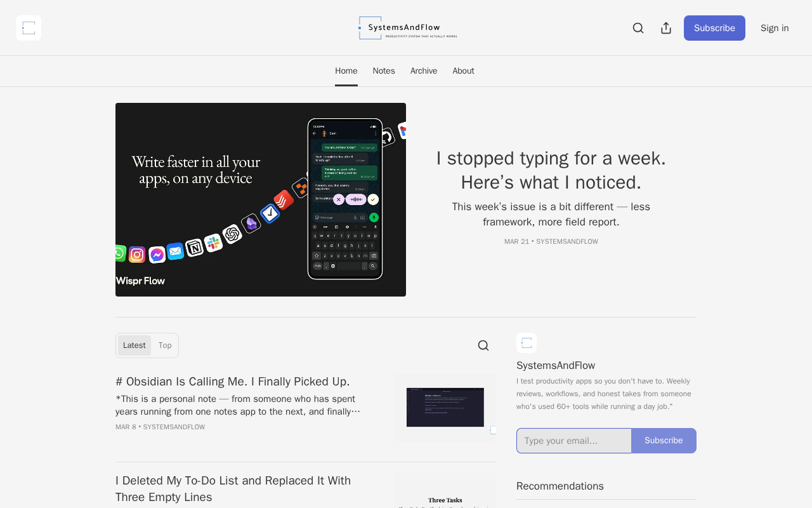Click the Obsidian post preview text
The width and height of the screenshot is (812, 508).
click(238, 405)
